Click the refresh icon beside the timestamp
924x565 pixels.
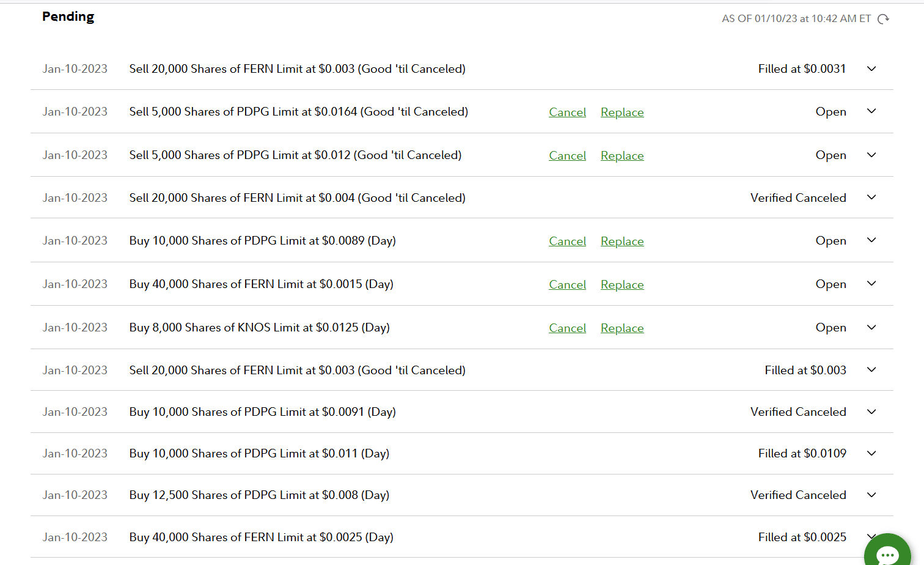click(883, 19)
